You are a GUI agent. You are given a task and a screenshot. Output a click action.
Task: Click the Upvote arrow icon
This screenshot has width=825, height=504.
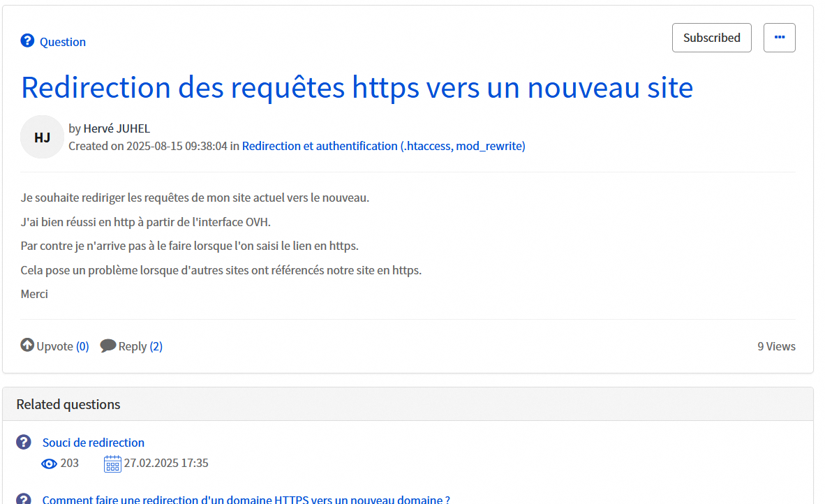[x=27, y=345]
